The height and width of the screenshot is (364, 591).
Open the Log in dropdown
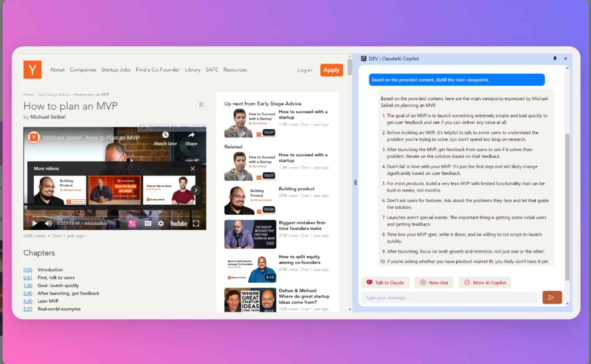coord(305,70)
